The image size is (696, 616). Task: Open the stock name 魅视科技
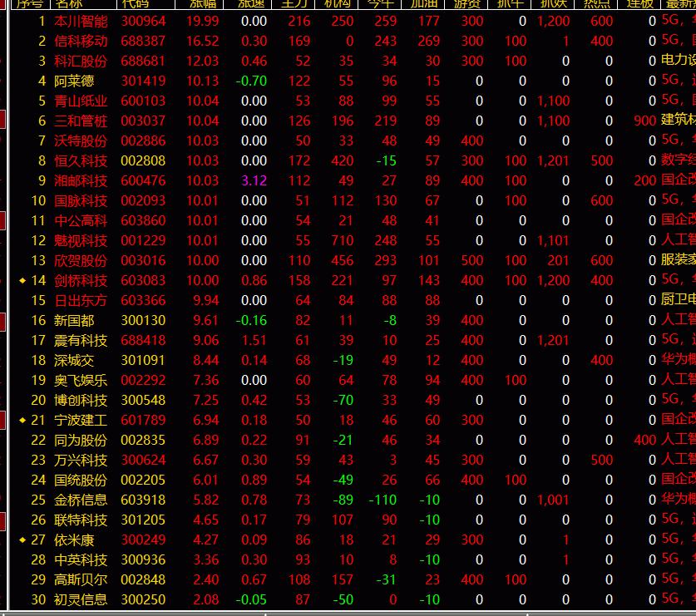(81, 240)
